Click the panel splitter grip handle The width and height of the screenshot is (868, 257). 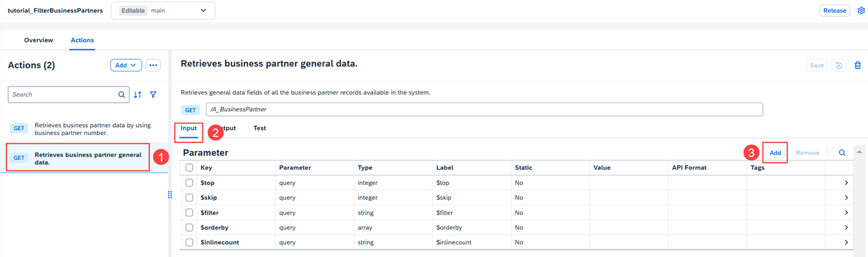point(170,194)
